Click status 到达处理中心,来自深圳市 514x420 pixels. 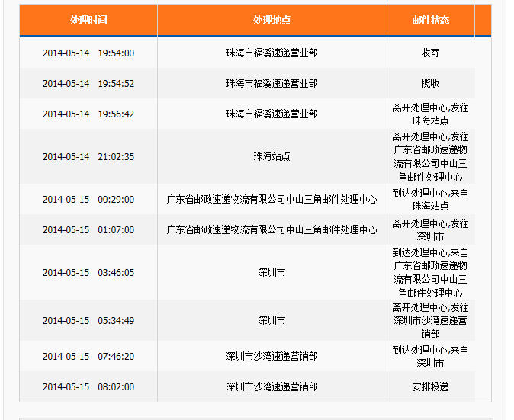click(x=430, y=356)
